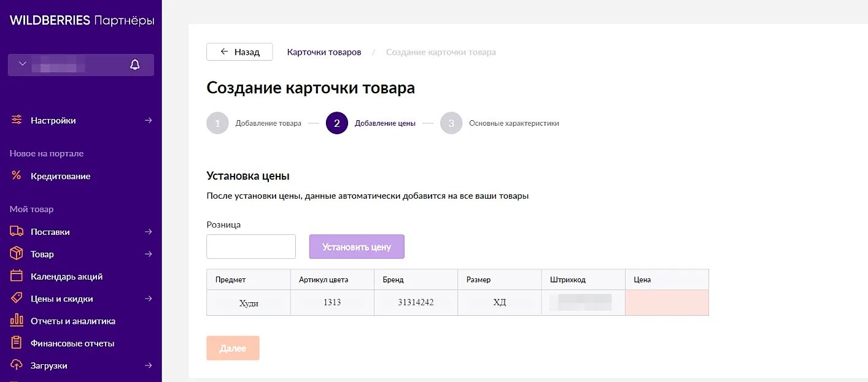Click the Календарь акций calendar icon
Screen dimensions: 868x382
click(x=17, y=276)
